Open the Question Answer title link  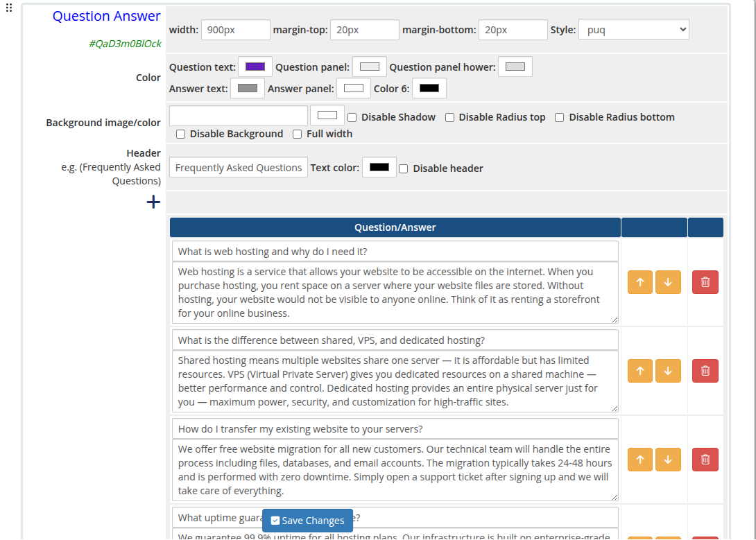107,16
